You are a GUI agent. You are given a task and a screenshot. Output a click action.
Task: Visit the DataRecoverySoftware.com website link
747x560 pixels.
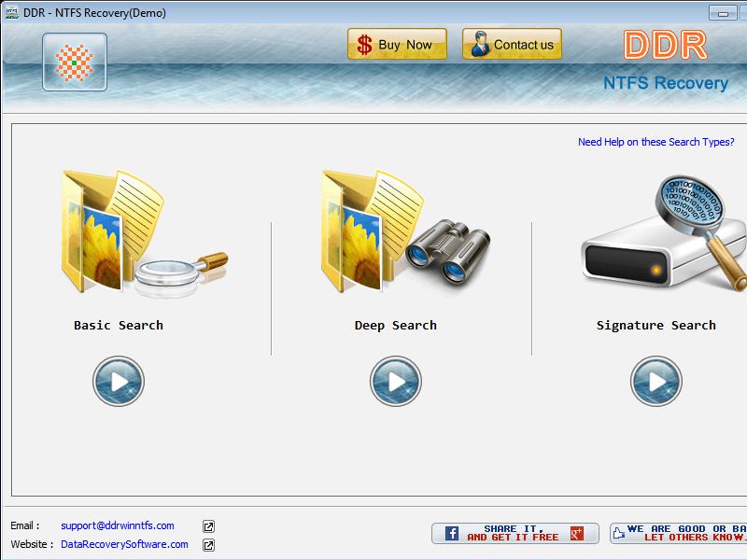tap(124, 544)
